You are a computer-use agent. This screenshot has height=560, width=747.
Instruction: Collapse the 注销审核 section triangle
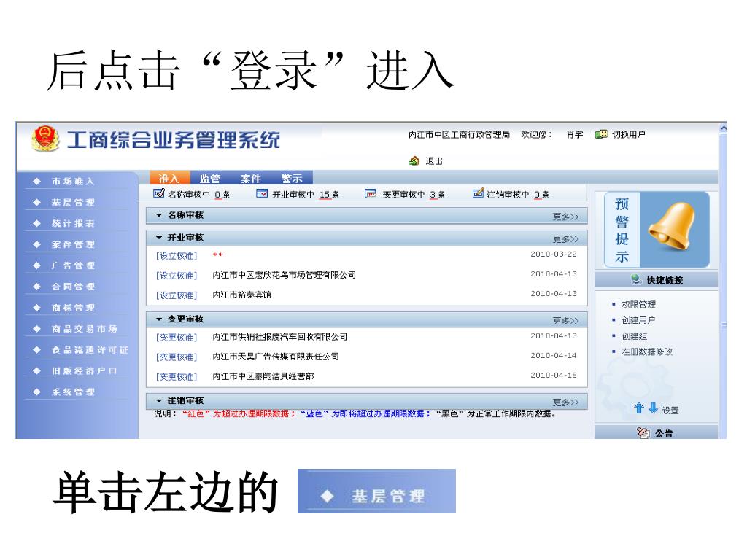pos(159,401)
